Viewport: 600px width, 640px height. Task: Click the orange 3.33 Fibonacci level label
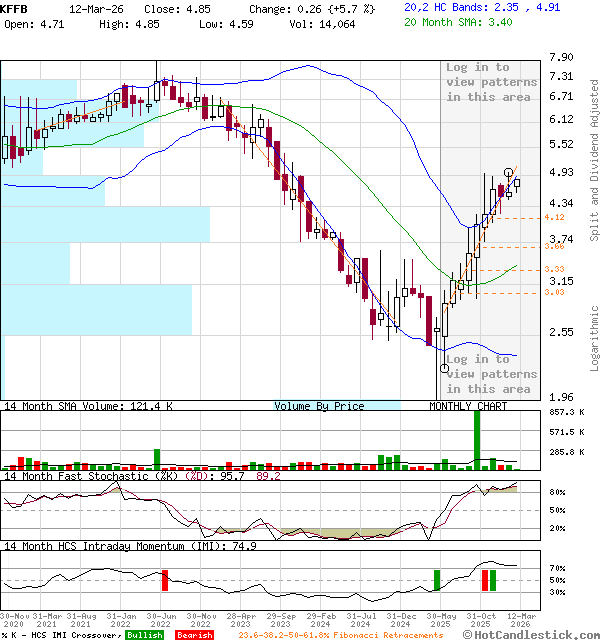point(554,269)
